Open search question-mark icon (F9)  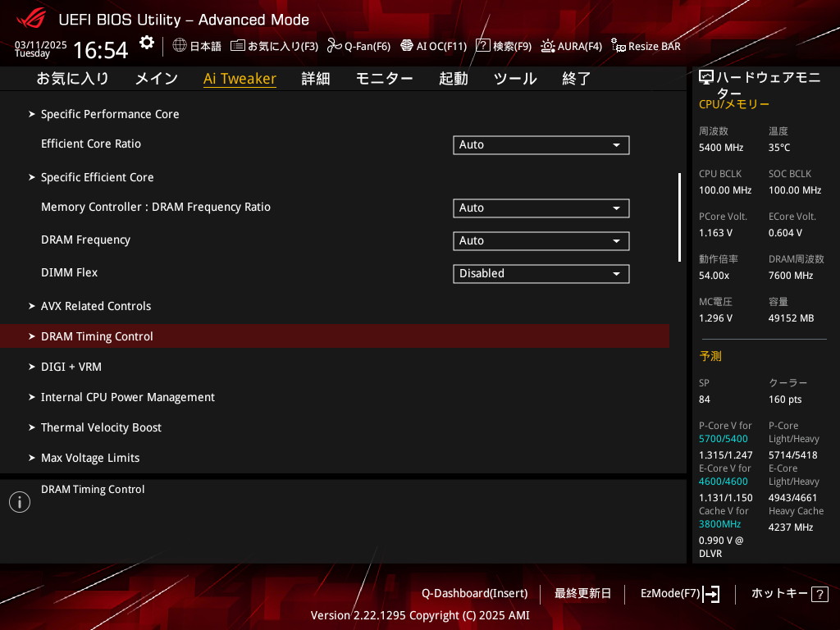[x=482, y=46]
